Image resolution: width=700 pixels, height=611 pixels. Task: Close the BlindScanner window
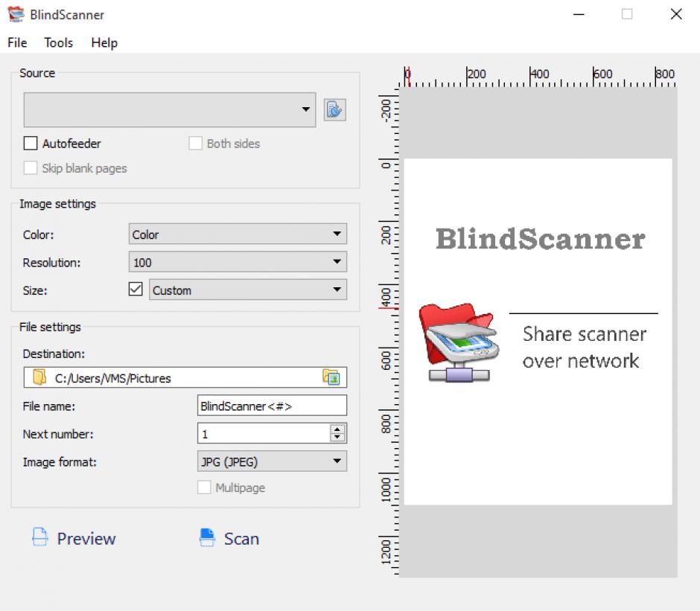click(676, 14)
